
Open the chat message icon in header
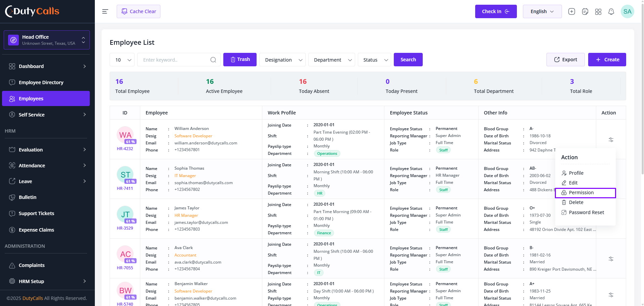click(585, 12)
